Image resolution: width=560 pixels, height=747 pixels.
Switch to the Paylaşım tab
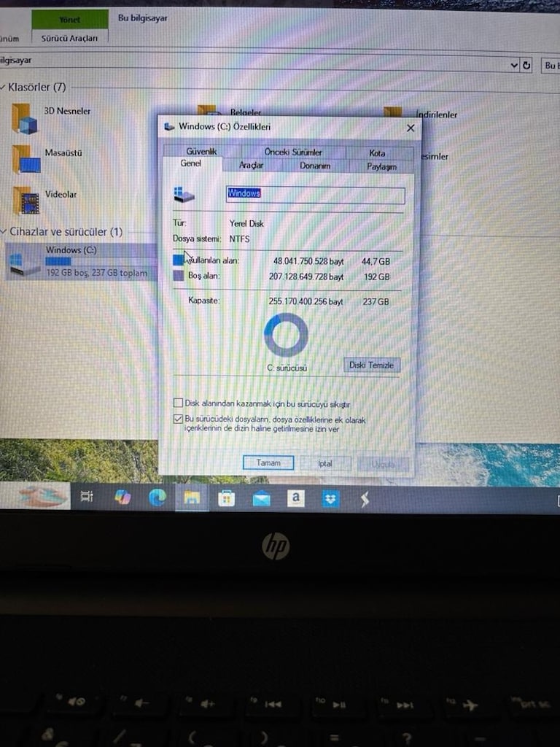(381, 167)
